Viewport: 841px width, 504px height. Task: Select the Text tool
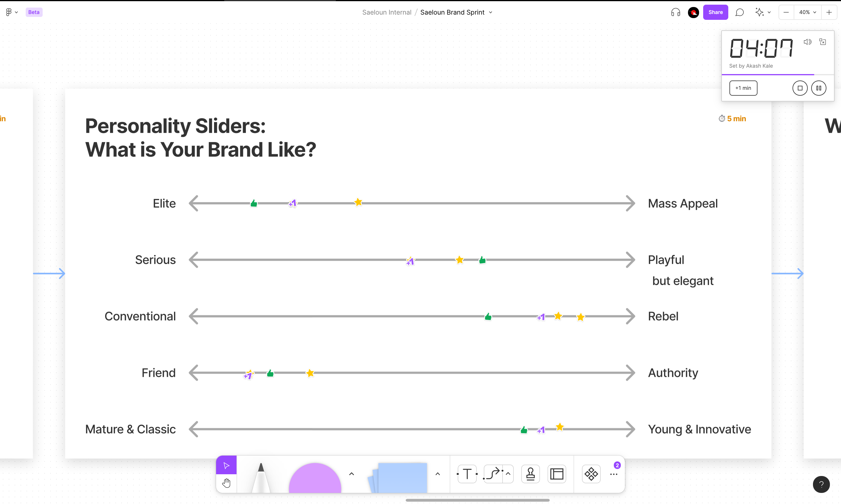click(x=467, y=474)
